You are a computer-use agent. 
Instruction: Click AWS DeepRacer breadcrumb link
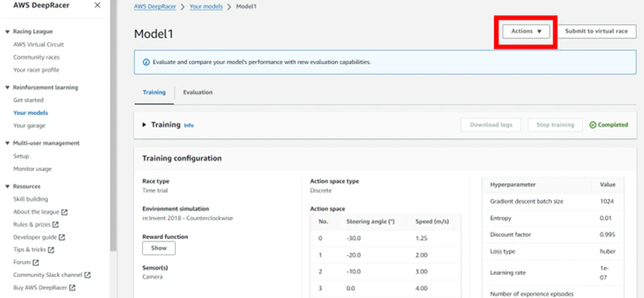[x=155, y=7]
